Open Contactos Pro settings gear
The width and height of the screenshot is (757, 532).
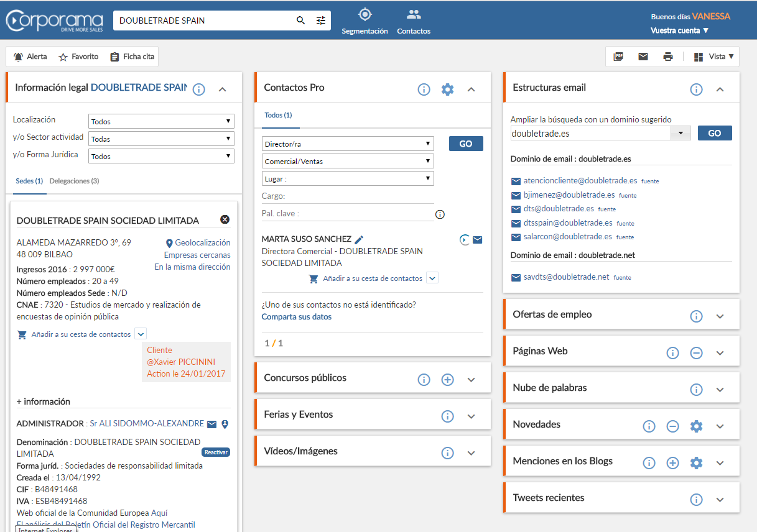pyautogui.click(x=447, y=89)
